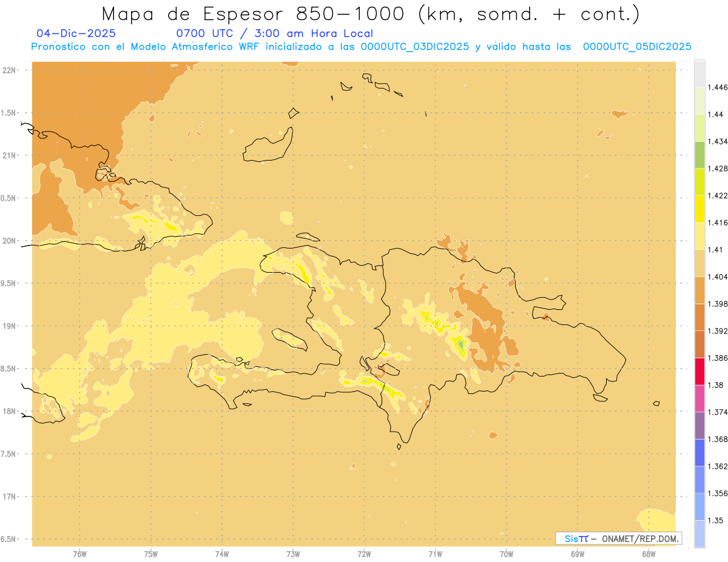The width and height of the screenshot is (728, 562).
Task: Click the latitude label "17N"
Action: 10,497
